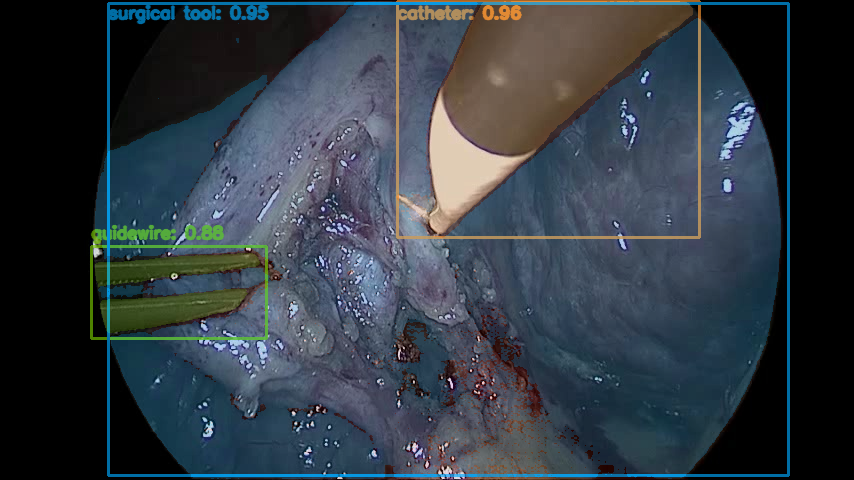Click the "guidewire: 0.88" detection label
Screen dimensions: 854x480
click(x=157, y=234)
